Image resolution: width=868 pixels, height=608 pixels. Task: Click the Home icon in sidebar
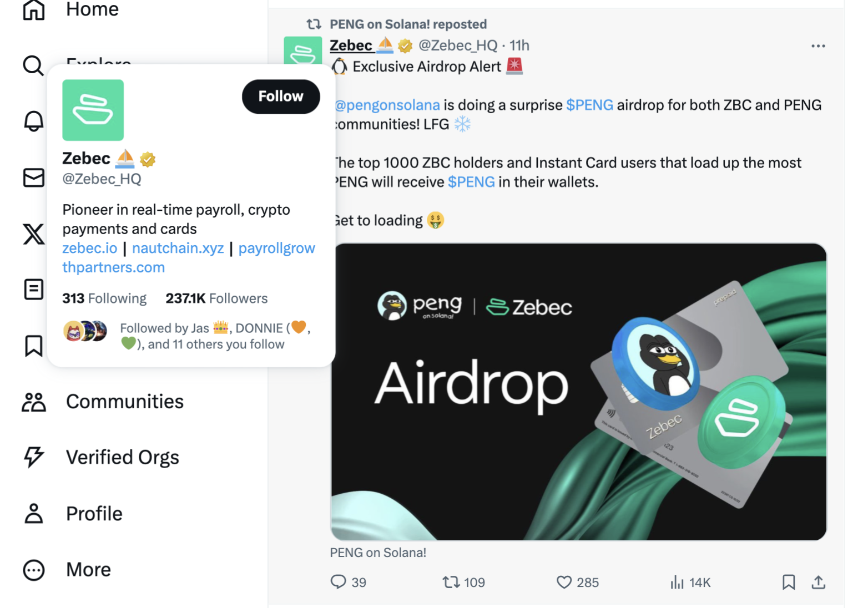click(x=34, y=9)
